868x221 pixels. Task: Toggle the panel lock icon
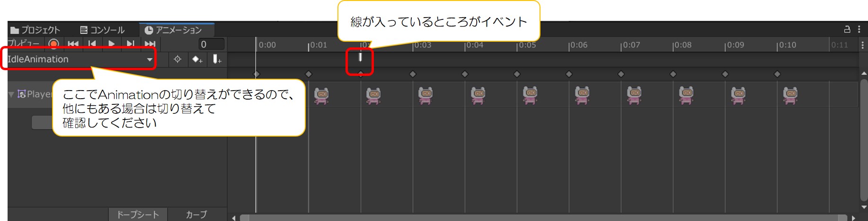coord(847,29)
